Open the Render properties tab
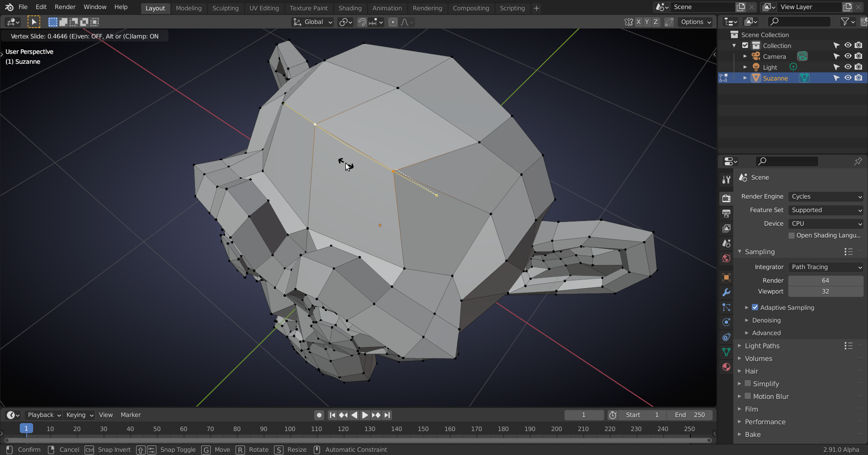 pyautogui.click(x=726, y=198)
